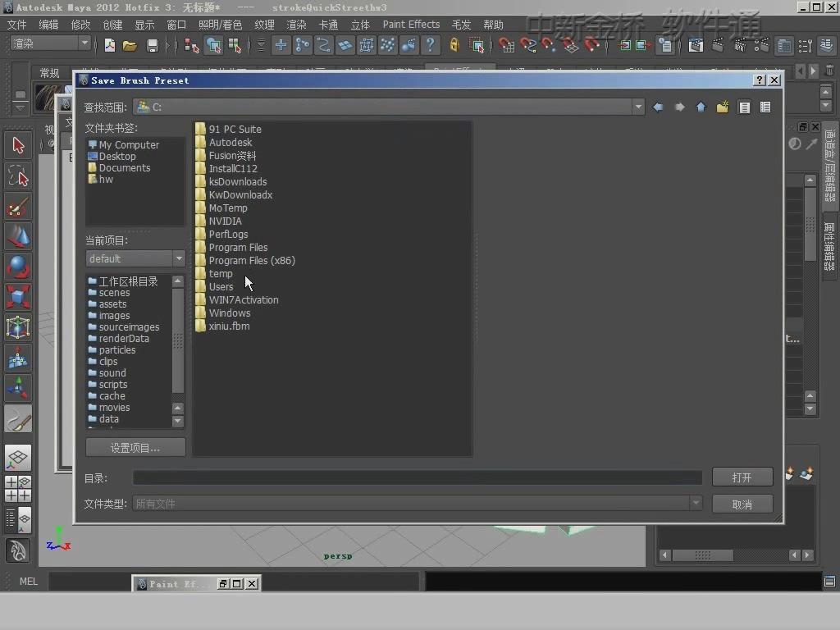Click the project folder list scrollbar thumb

[177, 340]
